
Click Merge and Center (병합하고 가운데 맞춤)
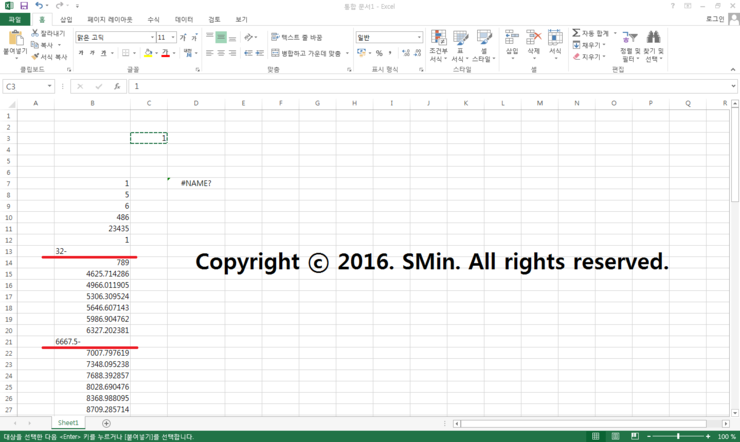pos(306,53)
